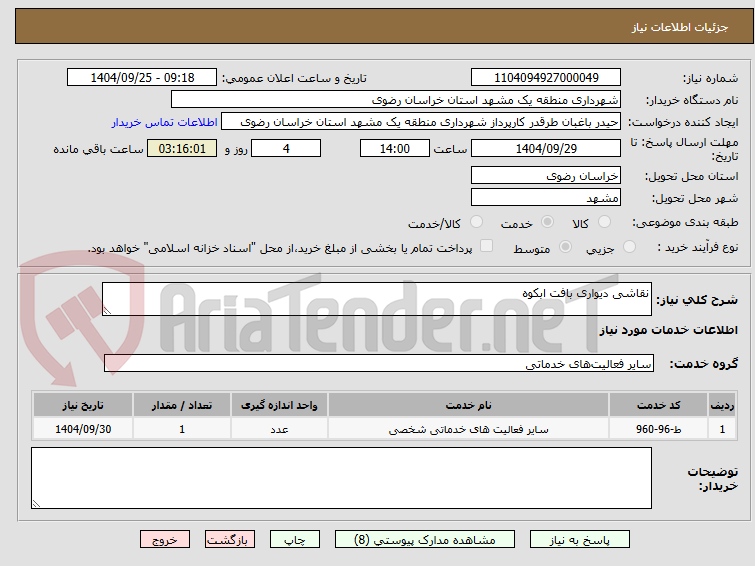Click the ساعت باقی مانده label
The height and width of the screenshot is (566, 755).
[98, 149]
